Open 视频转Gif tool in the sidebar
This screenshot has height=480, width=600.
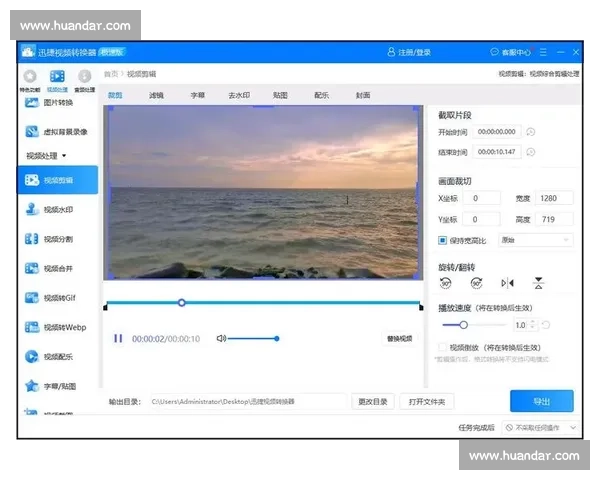coord(51,298)
